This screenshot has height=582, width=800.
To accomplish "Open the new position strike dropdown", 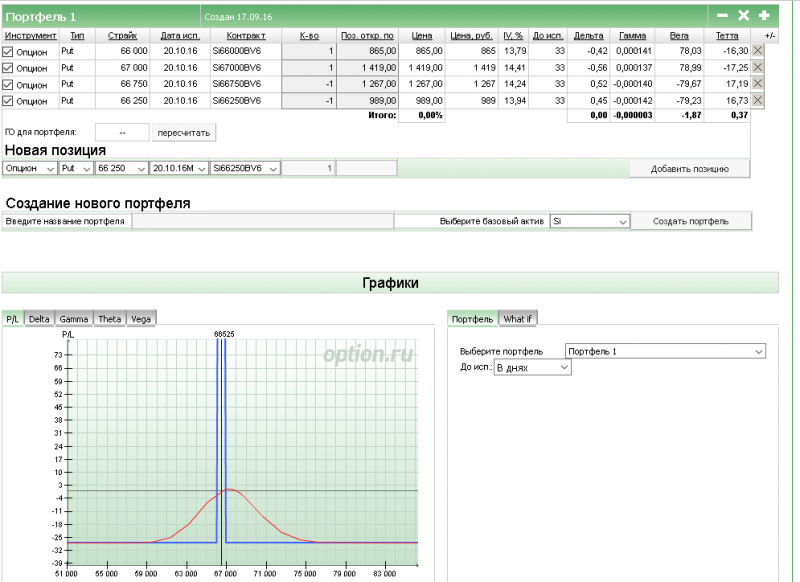I will tap(120, 169).
